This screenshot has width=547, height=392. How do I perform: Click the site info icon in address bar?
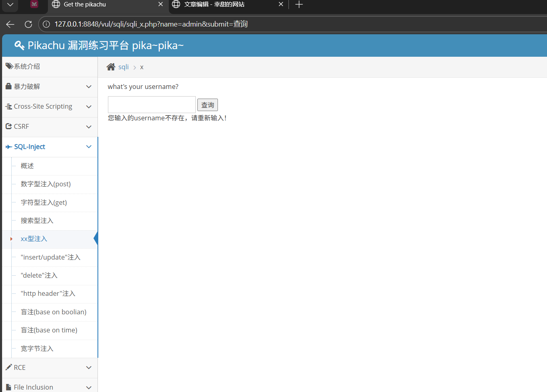46,24
